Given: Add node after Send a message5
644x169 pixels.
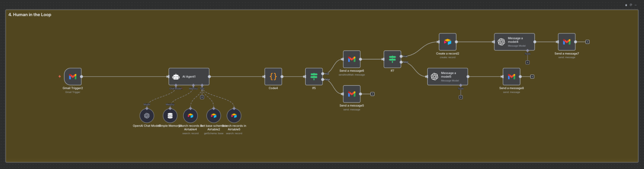Looking at the screenshot, I should coord(372,94).
